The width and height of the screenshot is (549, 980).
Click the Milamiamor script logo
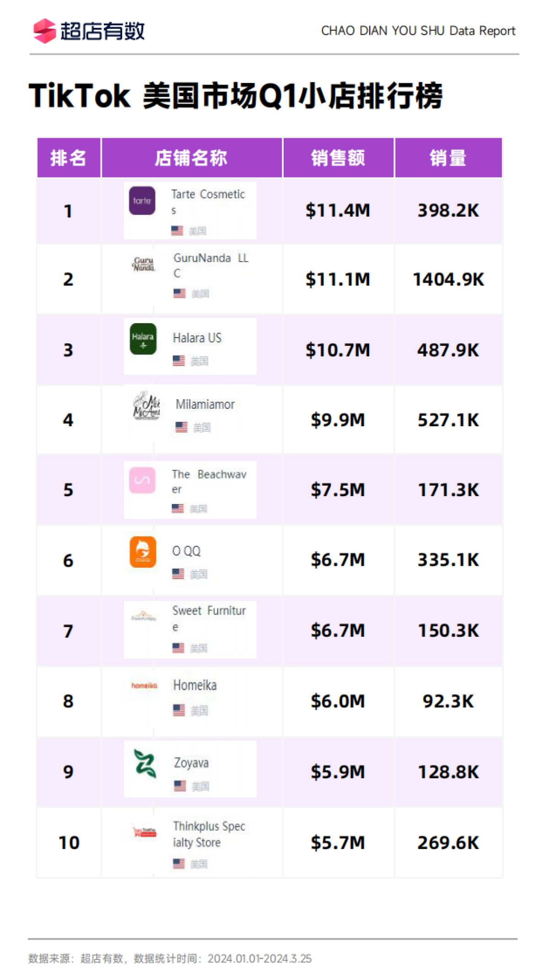point(146,406)
